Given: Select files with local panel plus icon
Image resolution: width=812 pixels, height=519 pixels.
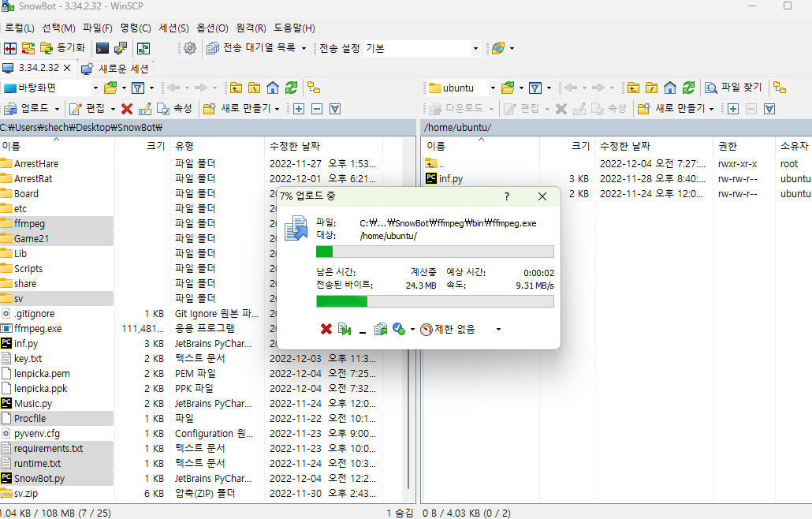Looking at the screenshot, I should [299, 109].
